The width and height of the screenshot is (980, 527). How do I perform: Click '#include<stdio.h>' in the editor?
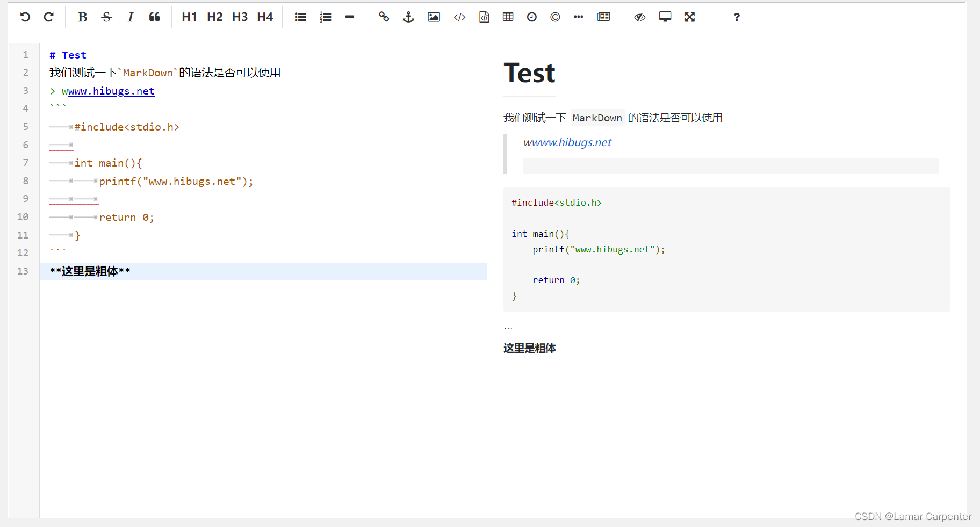click(x=127, y=127)
